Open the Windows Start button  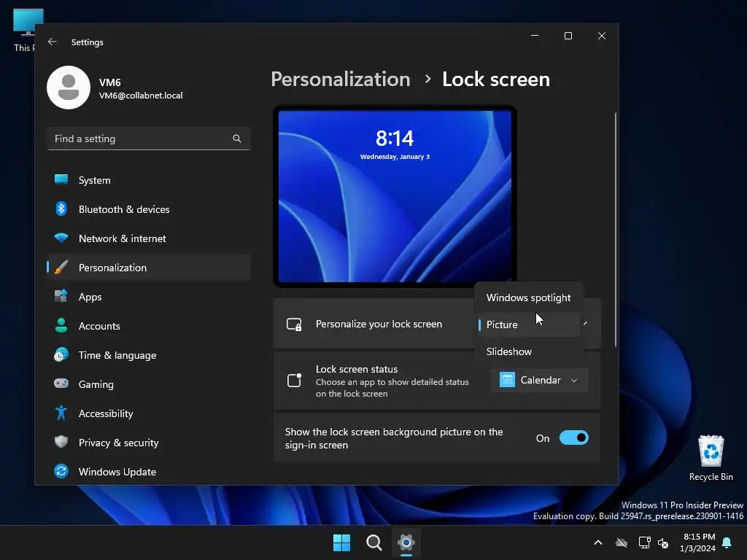pos(341,542)
